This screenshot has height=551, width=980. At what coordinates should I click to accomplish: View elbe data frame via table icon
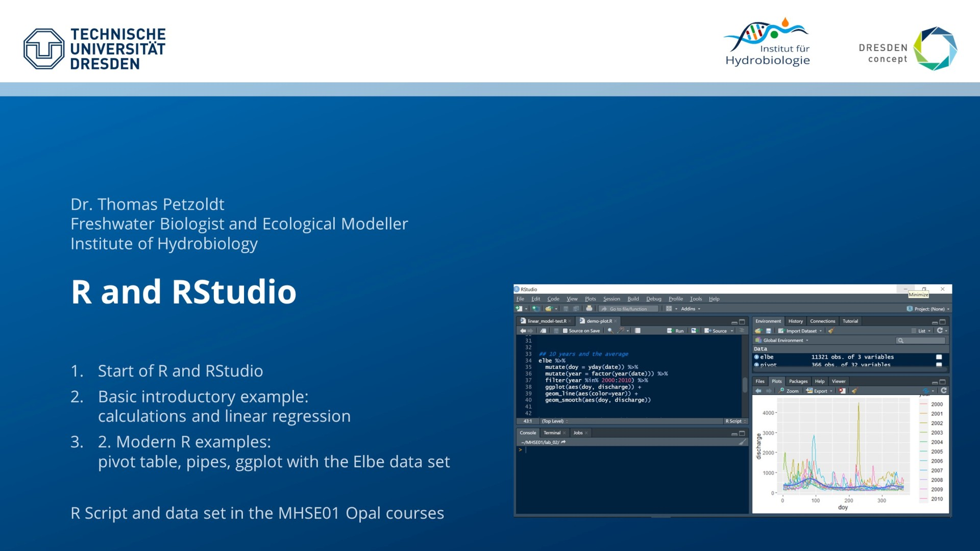click(x=939, y=357)
